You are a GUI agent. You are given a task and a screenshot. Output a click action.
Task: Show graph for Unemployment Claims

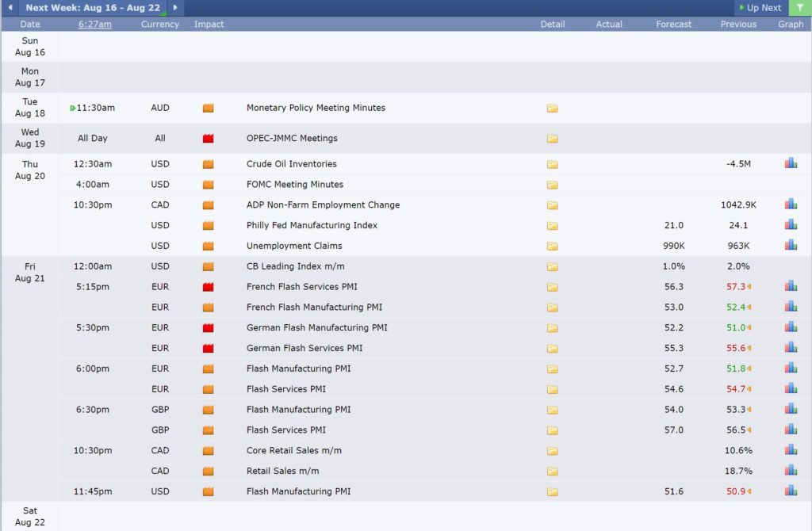791,245
